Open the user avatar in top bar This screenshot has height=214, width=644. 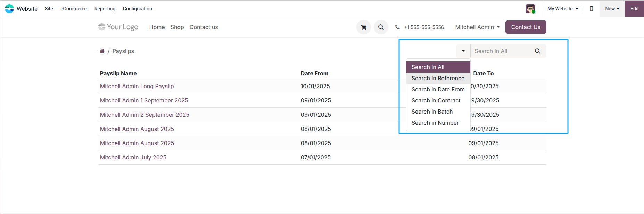tap(530, 9)
